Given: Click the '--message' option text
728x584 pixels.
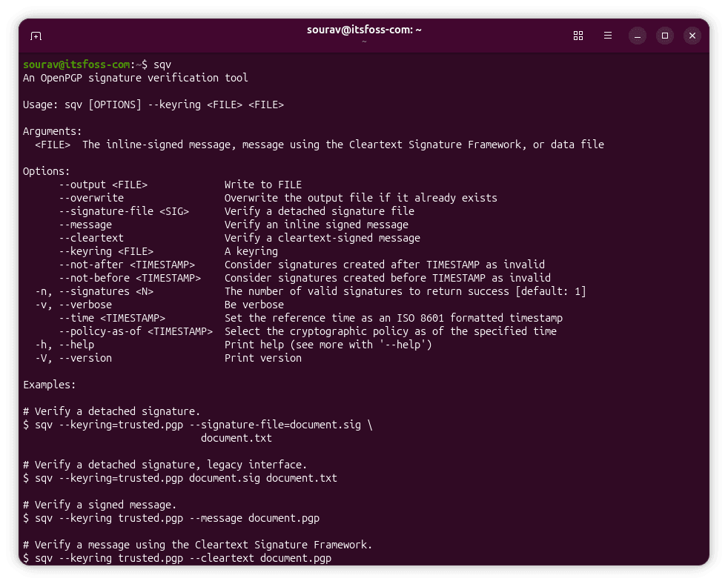Looking at the screenshot, I should (x=85, y=225).
